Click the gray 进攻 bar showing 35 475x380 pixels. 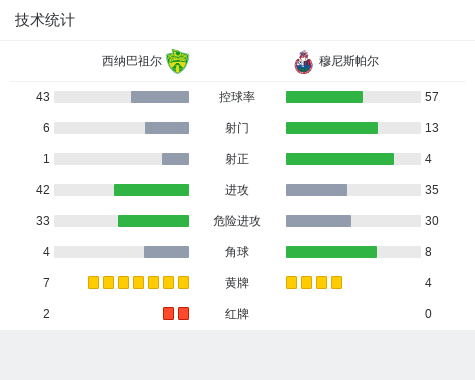(316, 190)
